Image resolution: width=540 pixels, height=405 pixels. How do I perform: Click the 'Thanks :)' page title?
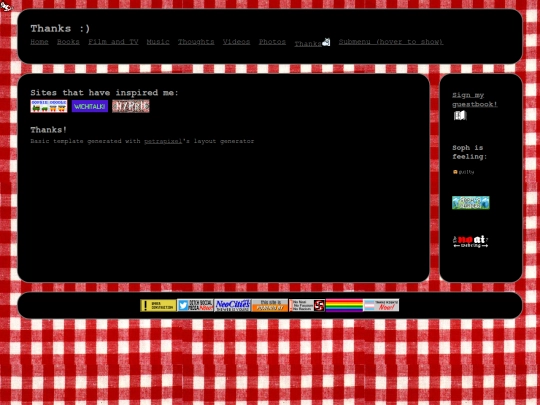tap(60, 29)
